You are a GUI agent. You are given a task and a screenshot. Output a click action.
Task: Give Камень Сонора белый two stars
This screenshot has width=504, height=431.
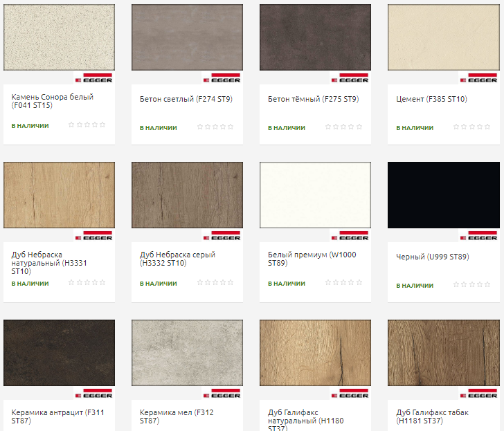80,125
